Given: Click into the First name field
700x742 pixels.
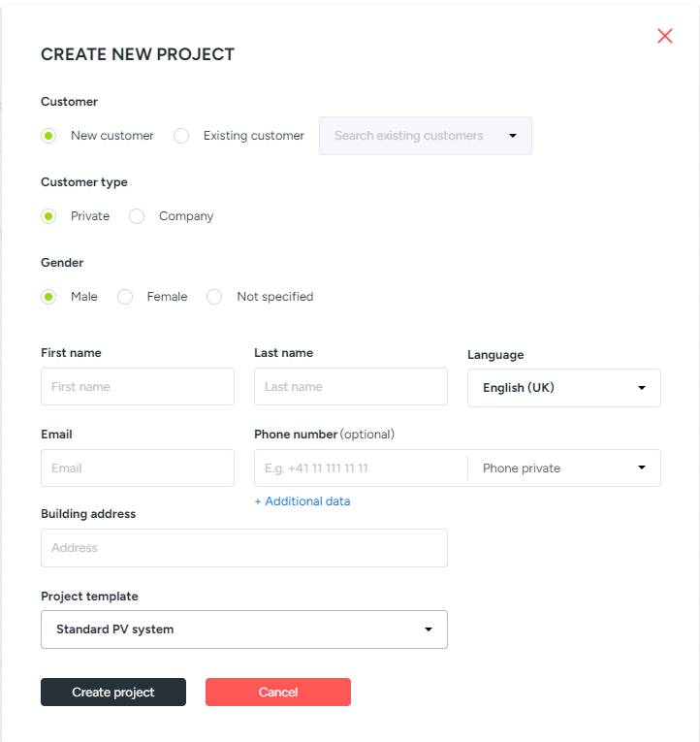Looking at the screenshot, I should pyautogui.click(x=137, y=386).
